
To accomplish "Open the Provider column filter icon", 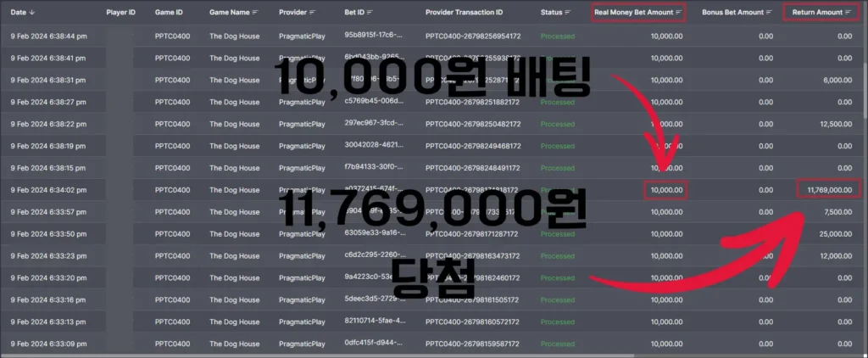I will (x=313, y=12).
